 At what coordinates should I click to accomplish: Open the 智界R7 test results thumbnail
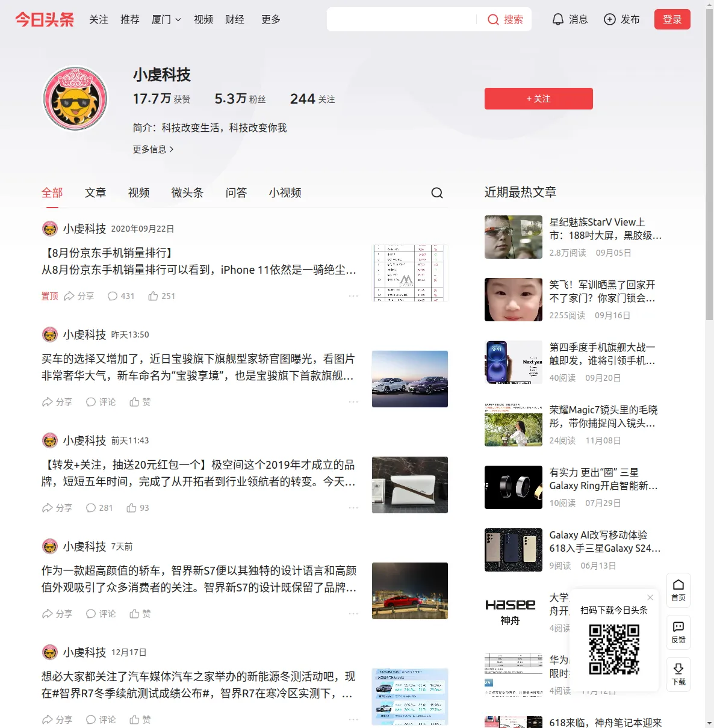coord(410,697)
